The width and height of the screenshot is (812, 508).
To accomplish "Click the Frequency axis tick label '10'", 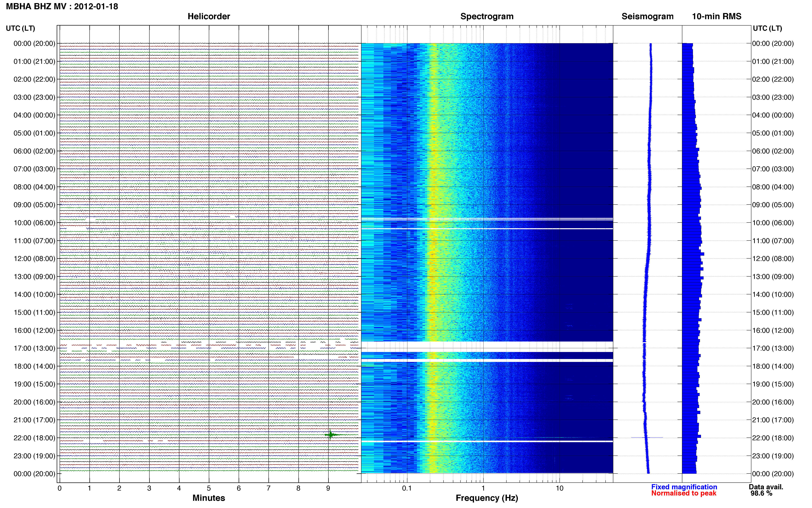I will pyautogui.click(x=559, y=488).
